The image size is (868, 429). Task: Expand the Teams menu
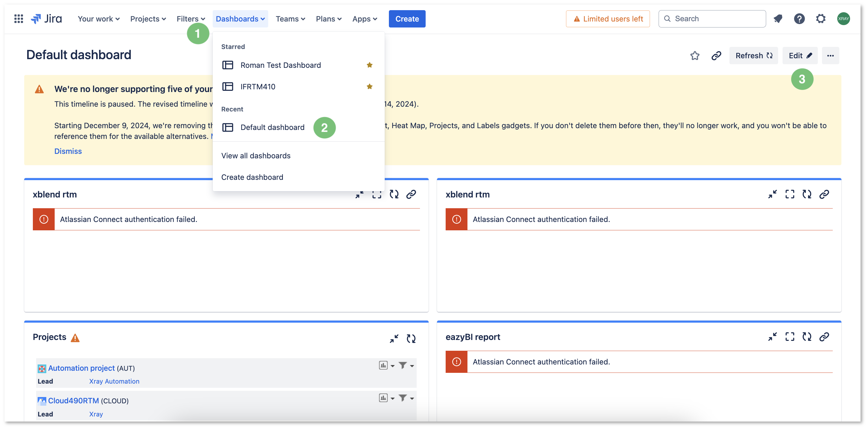coord(290,19)
